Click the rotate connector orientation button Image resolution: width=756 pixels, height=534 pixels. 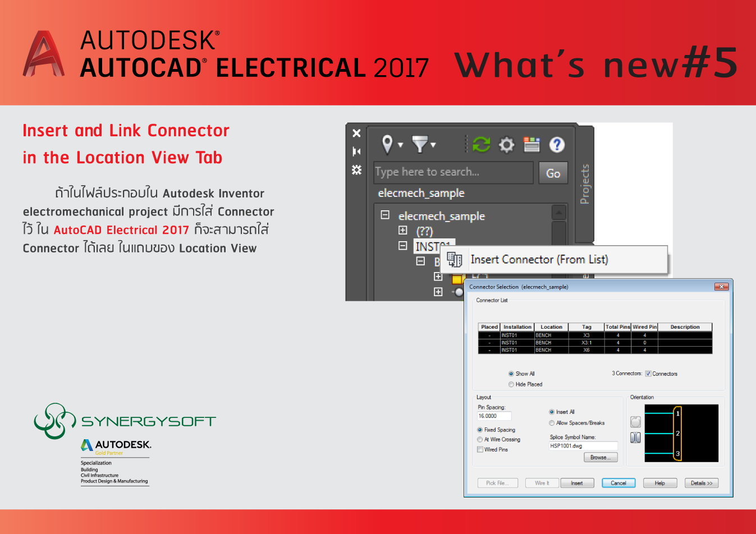[635, 422]
